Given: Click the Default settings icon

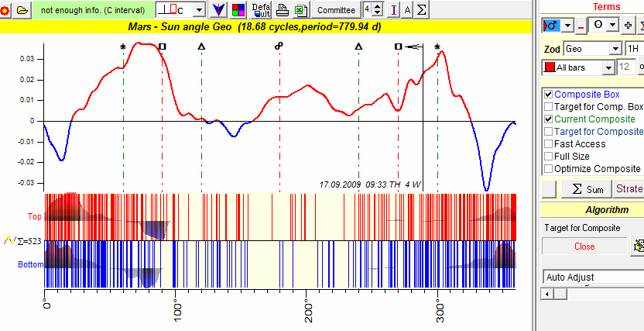Looking at the screenshot, I should 261,10.
